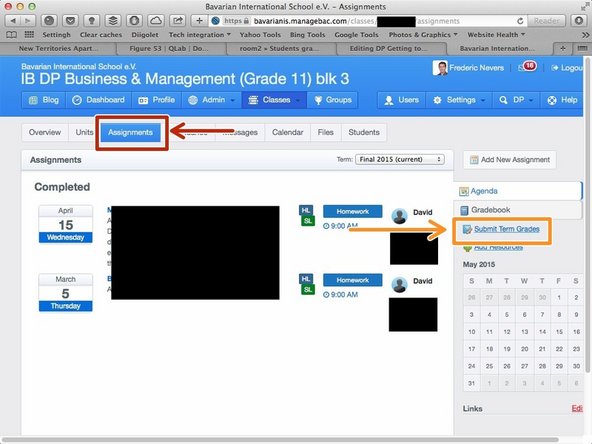Switch to the Overview tab
The width and height of the screenshot is (592, 444).
pyautogui.click(x=45, y=133)
